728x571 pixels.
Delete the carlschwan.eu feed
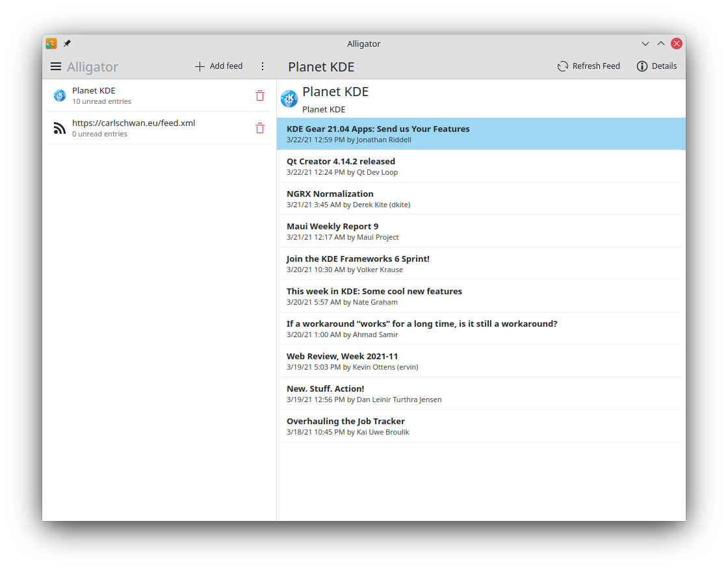click(x=260, y=128)
